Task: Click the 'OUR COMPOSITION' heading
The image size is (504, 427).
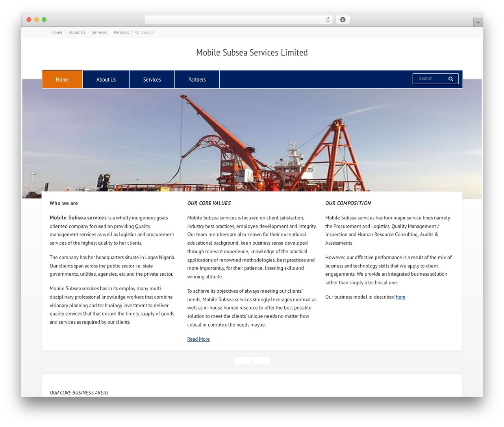Action: click(348, 203)
